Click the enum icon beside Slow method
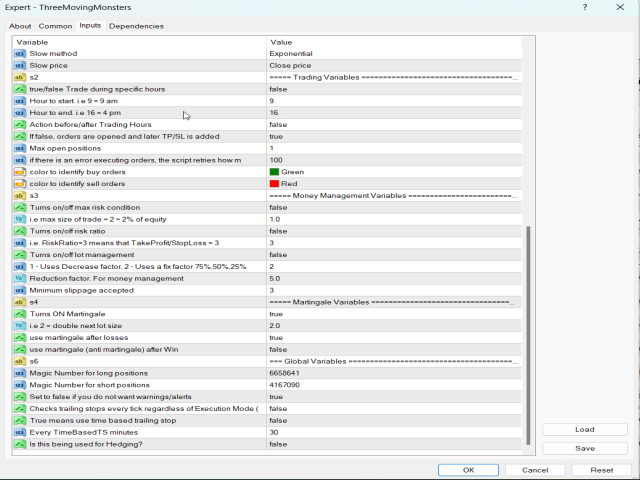 pos(20,54)
